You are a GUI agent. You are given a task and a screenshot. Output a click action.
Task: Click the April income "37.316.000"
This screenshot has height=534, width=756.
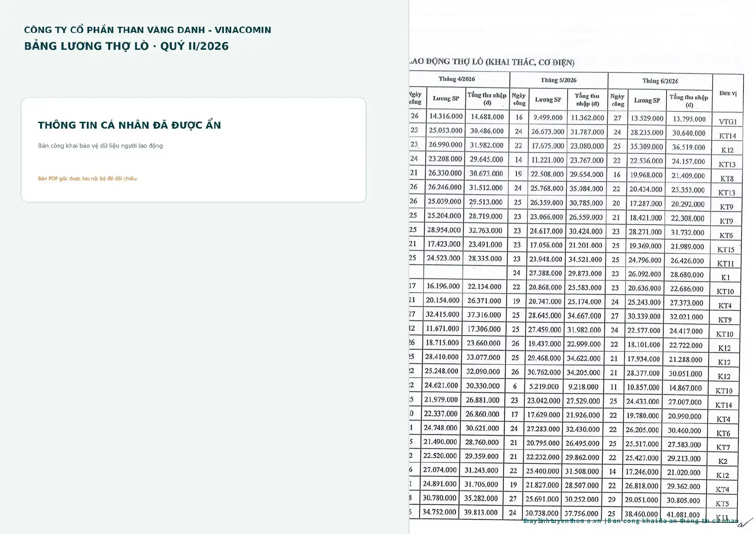click(x=484, y=315)
